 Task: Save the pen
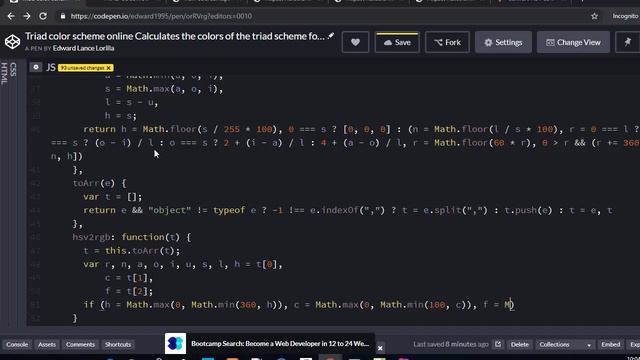coord(397,42)
